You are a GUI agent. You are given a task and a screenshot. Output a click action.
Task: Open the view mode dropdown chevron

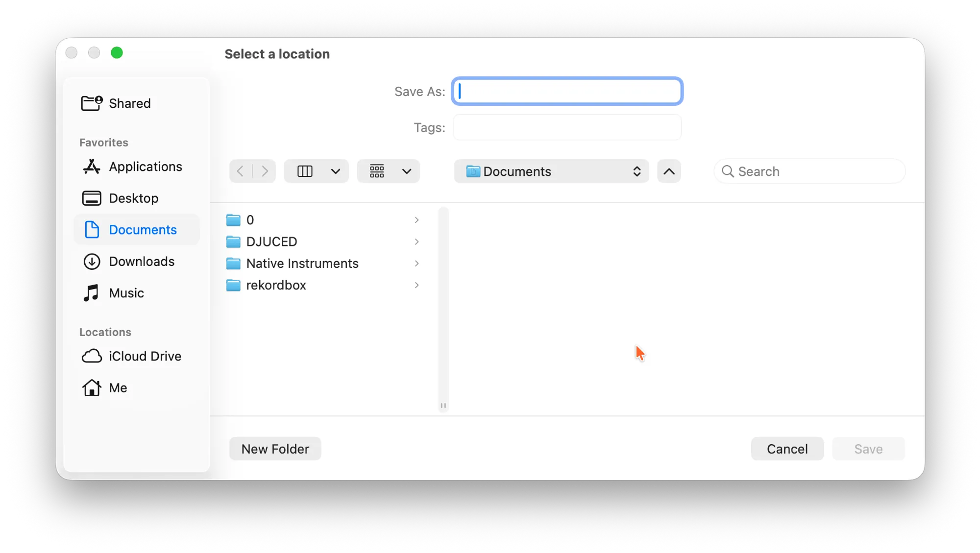[336, 171]
